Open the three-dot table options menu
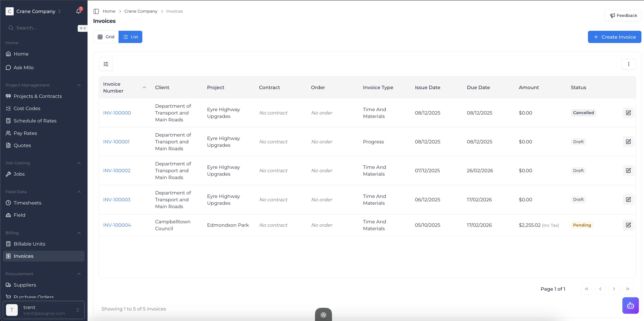The height and width of the screenshot is (321, 644). [629, 64]
